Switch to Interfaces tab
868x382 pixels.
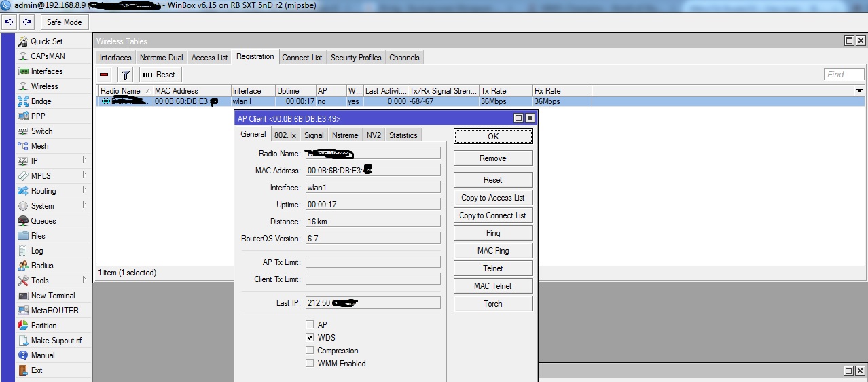point(115,58)
